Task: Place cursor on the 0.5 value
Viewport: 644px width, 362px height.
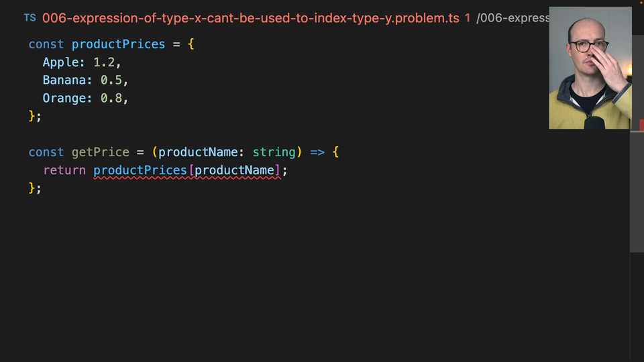Action: [x=111, y=80]
